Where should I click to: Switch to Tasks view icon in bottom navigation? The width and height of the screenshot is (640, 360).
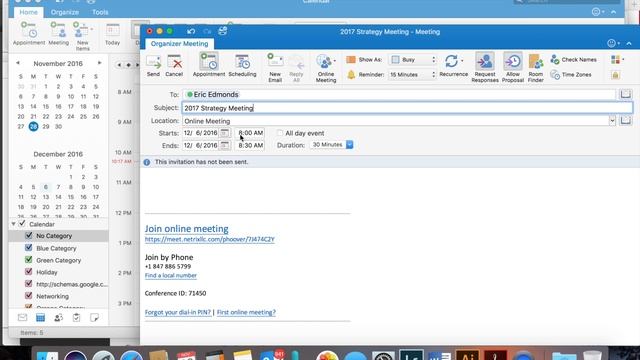click(76, 318)
